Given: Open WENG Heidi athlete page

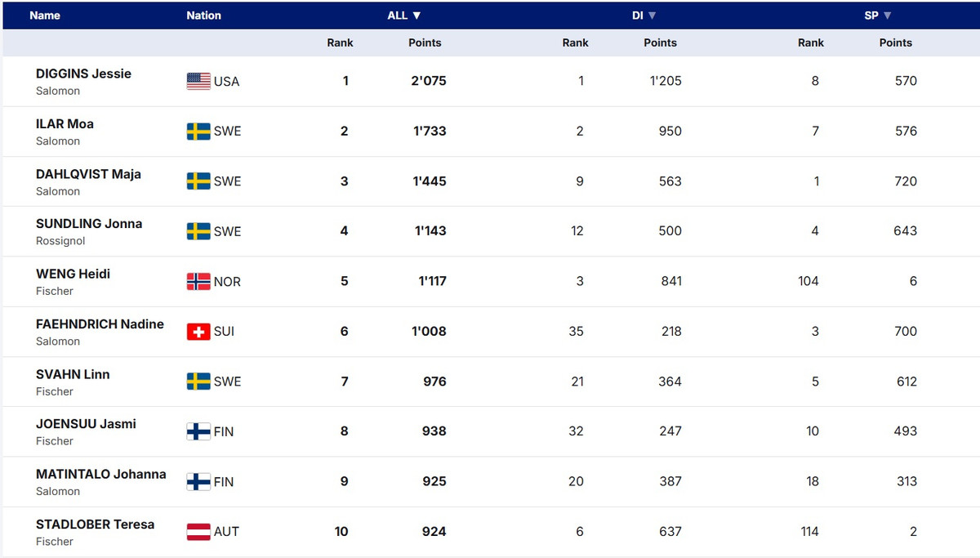Looking at the screenshot, I should pos(73,274).
